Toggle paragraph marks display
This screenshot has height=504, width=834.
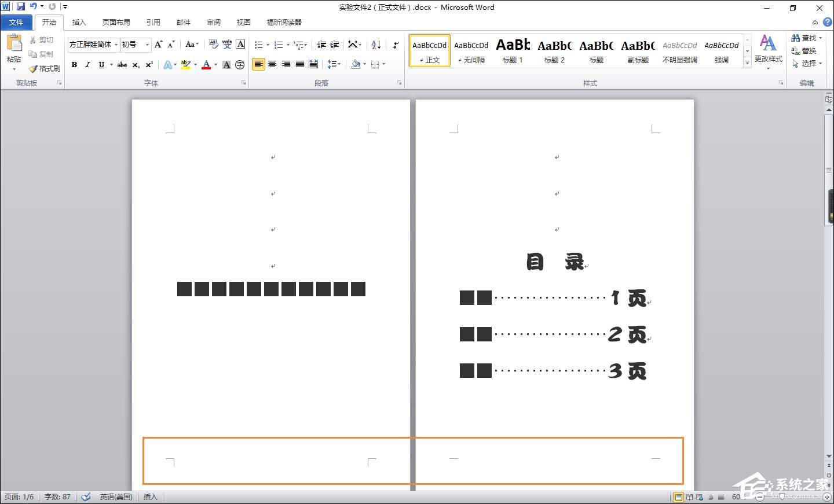click(396, 45)
